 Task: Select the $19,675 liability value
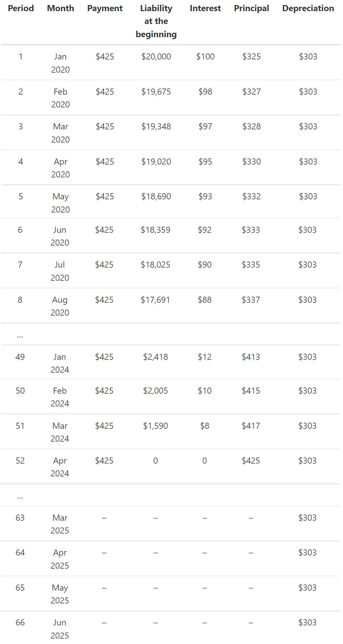coord(156,92)
